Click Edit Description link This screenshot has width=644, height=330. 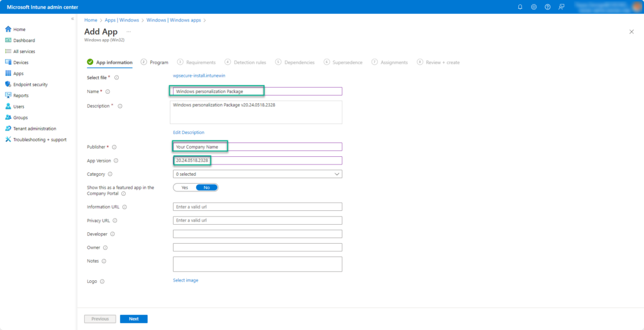point(189,132)
